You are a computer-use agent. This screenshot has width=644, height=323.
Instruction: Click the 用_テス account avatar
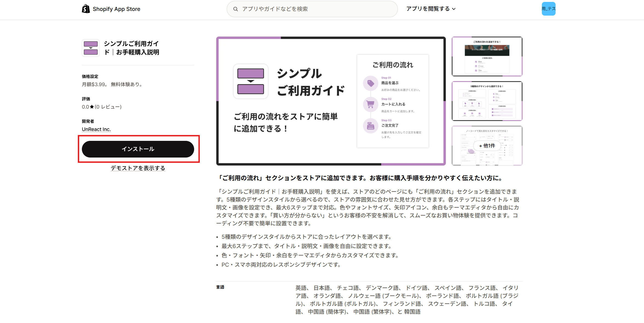point(548,9)
